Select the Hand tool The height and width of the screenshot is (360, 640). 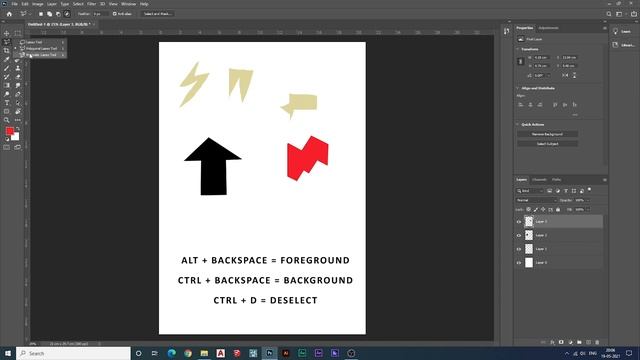[x=18, y=111]
